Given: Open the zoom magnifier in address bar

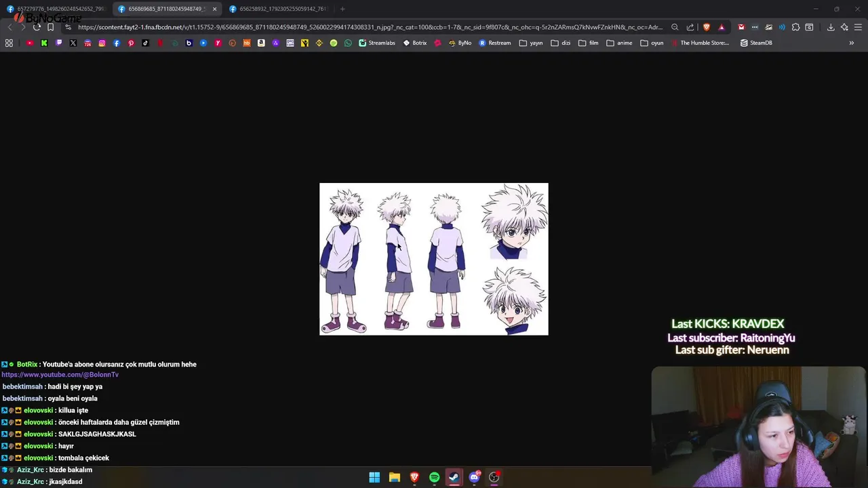Looking at the screenshot, I should pos(675,27).
